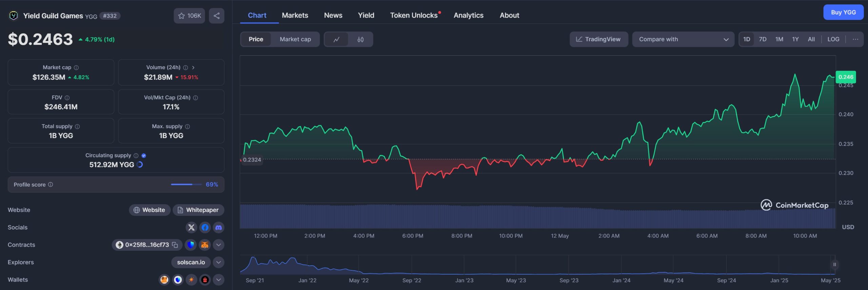Image resolution: width=868 pixels, height=290 pixels.
Task: Open the Facebook social link
Action: (x=205, y=228)
